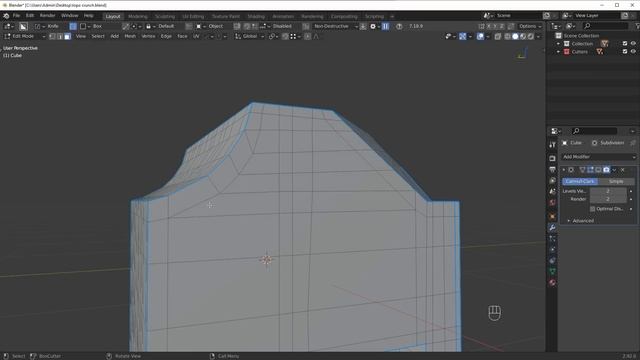Open the pivot point dropdown
Screen dimensions: 640x360
tap(273, 36)
